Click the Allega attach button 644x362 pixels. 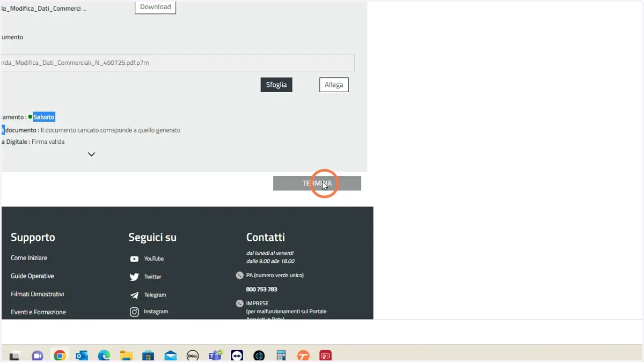334,85
